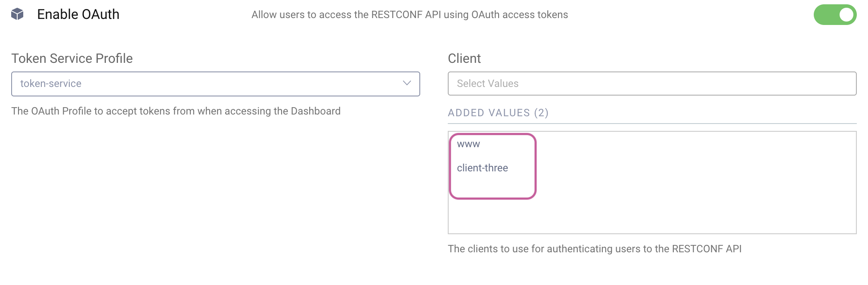
Task: Click the chevron on the Token Service Profile dropdown
Action: tap(406, 84)
